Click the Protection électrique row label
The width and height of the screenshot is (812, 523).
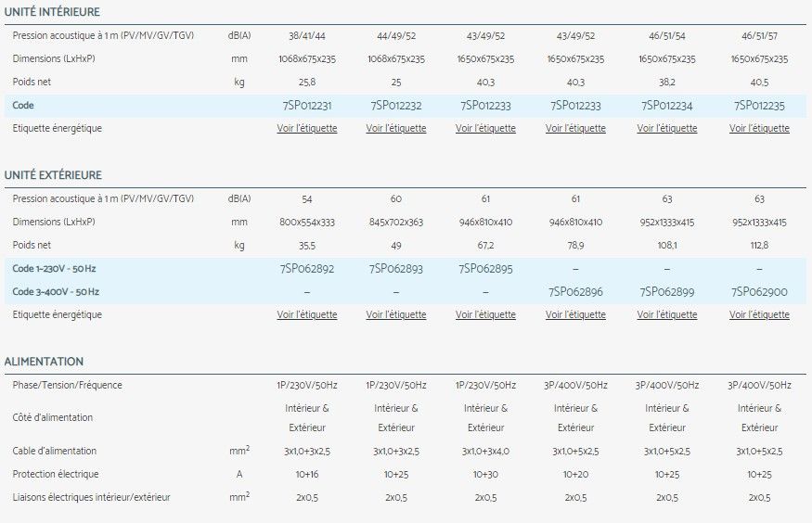pos(55,474)
